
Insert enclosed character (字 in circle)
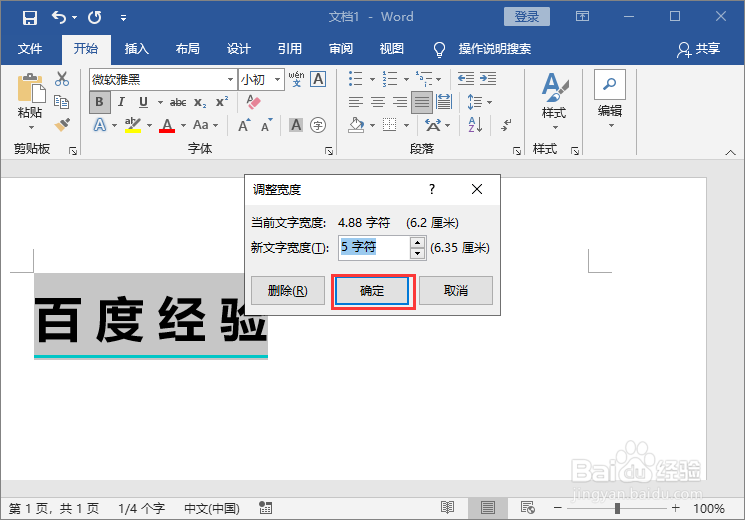tap(318, 125)
